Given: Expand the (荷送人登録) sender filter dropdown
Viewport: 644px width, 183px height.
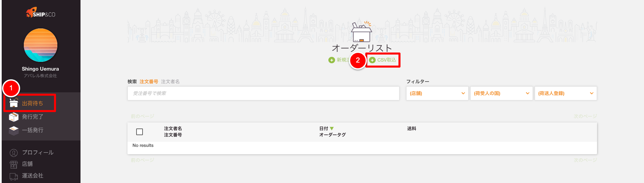Looking at the screenshot, I should click(x=566, y=93).
